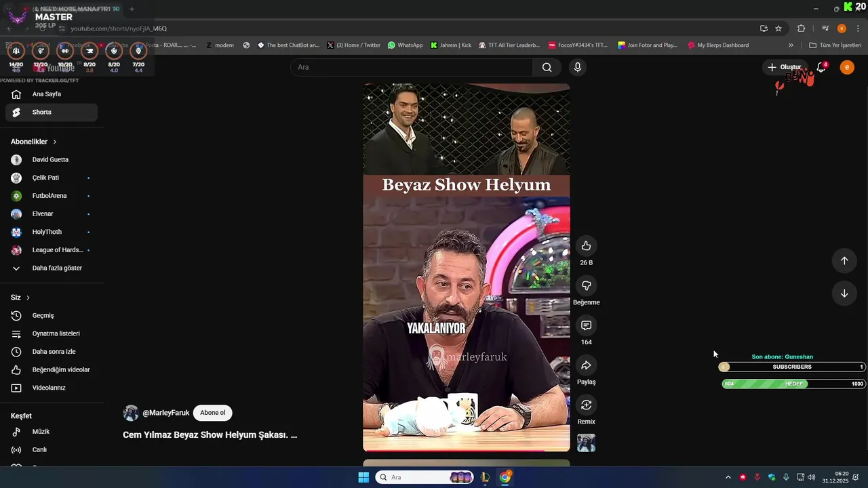
Task: Open Canlı under Keşfet
Action: coord(52,450)
